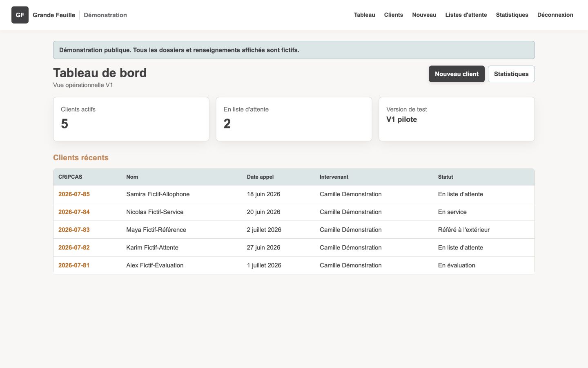Click Déconnexion to log out
Image resolution: width=588 pixels, height=368 pixels.
pyautogui.click(x=555, y=15)
